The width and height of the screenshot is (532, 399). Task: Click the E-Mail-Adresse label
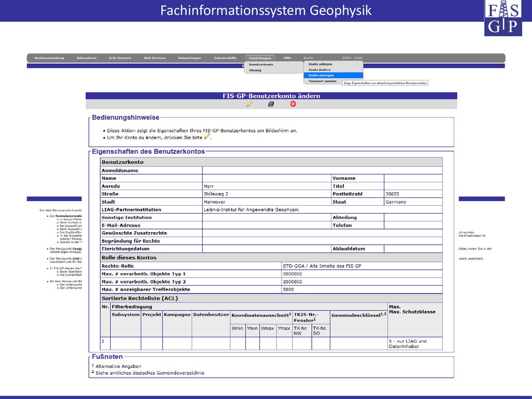click(x=121, y=225)
